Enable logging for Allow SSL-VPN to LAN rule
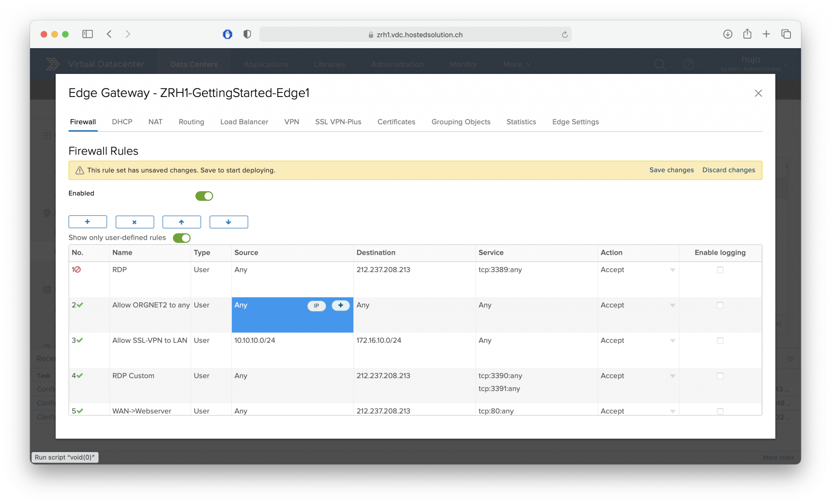The image size is (831, 504). point(720,340)
